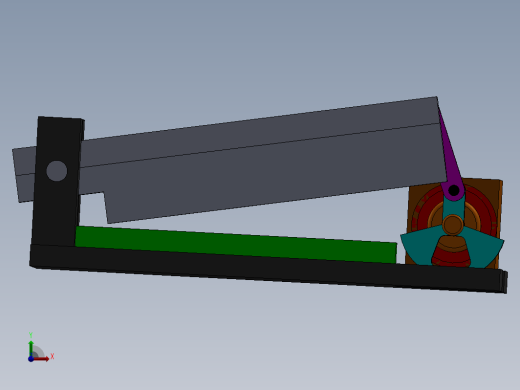
Task: Select the black hole in the purple arm
Action: coord(454,190)
